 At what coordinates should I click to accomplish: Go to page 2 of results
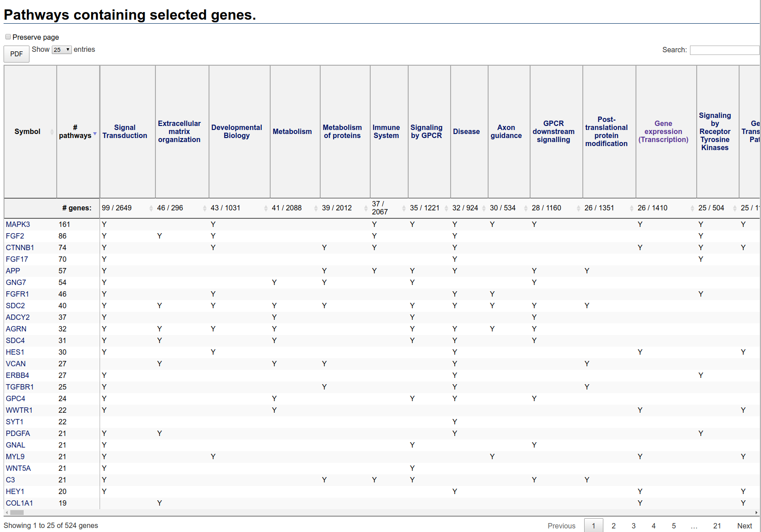click(614, 526)
